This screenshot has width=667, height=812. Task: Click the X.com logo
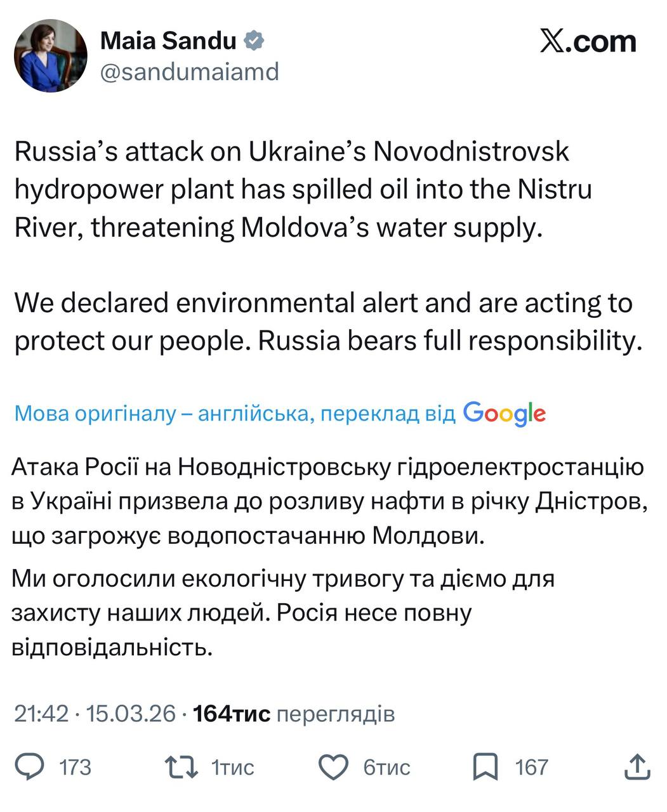click(588, 42)
